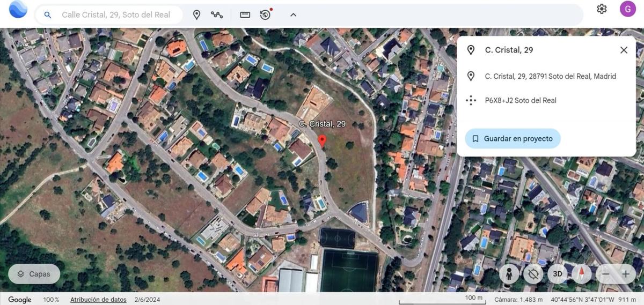Open the Atribución de datos link
The width and height of the screenshot is (644, 305).
[x=98, y=300]
